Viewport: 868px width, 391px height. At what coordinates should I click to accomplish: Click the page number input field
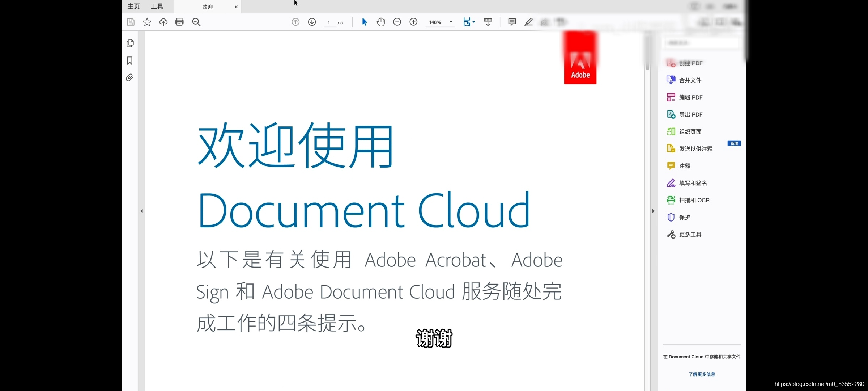[x=329, y=22]
